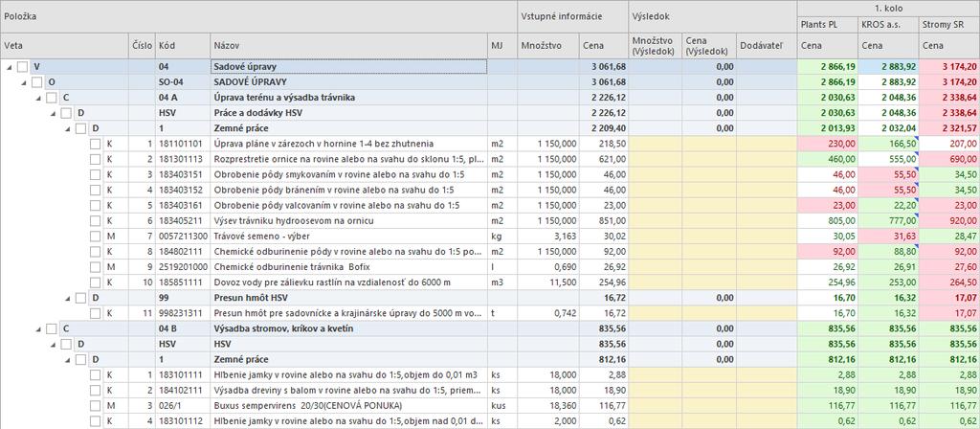
Task: Click Plants PL total 2 866,19
Action: click(x=828, y=66)
